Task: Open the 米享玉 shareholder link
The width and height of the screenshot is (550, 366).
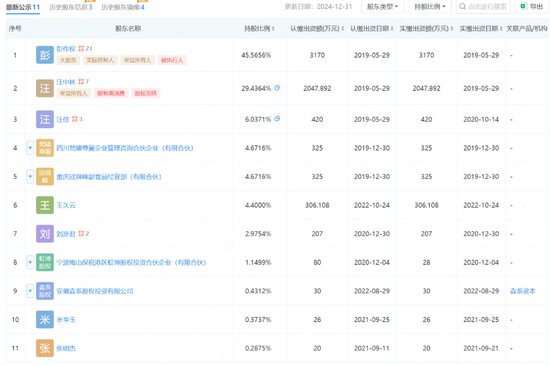Action: pyautogui.click(x=66, y=320)
